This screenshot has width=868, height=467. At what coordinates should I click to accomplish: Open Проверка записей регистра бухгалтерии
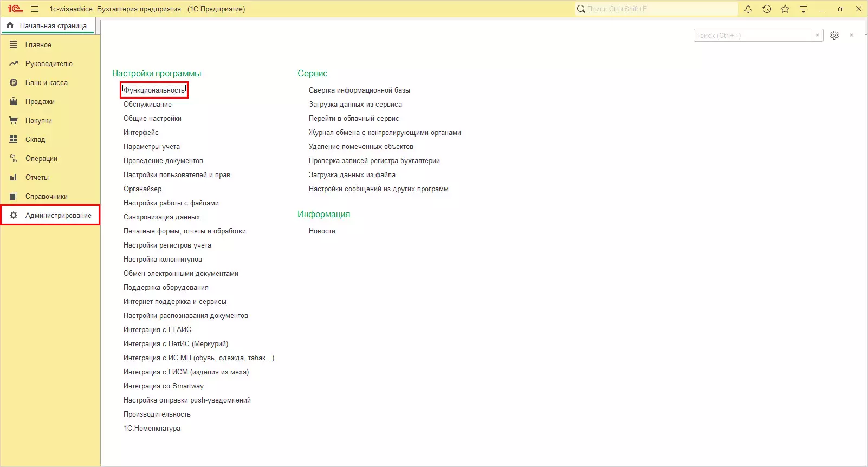374,160
